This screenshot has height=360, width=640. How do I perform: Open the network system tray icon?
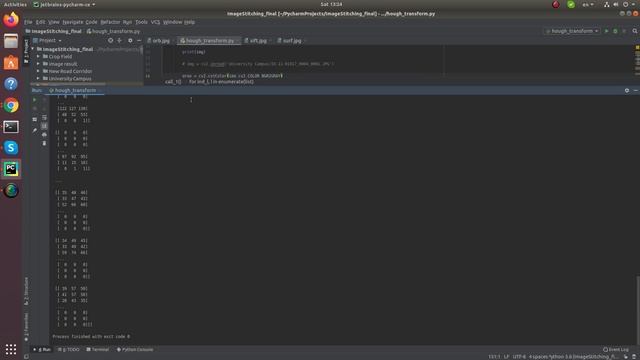click(x=607, y=4)
